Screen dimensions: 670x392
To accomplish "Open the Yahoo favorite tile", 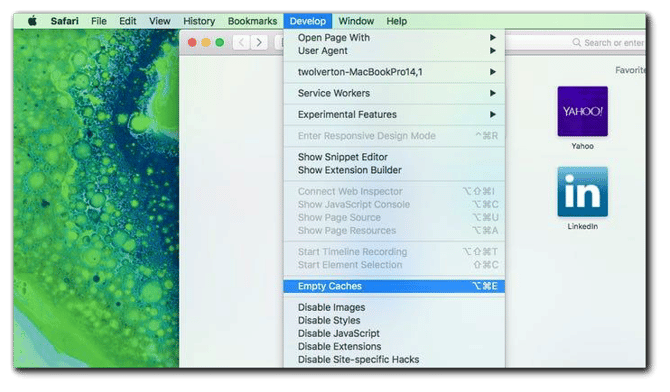I will click(582, 111).
